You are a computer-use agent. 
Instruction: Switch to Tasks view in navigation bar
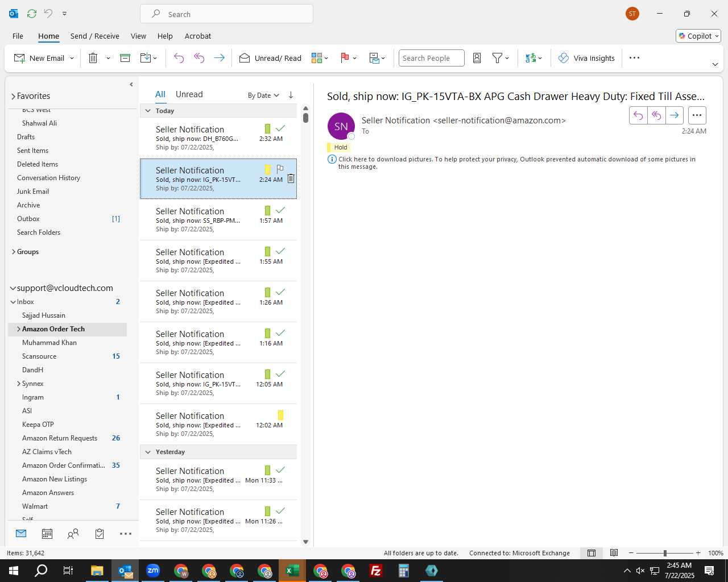coord(100,534)
